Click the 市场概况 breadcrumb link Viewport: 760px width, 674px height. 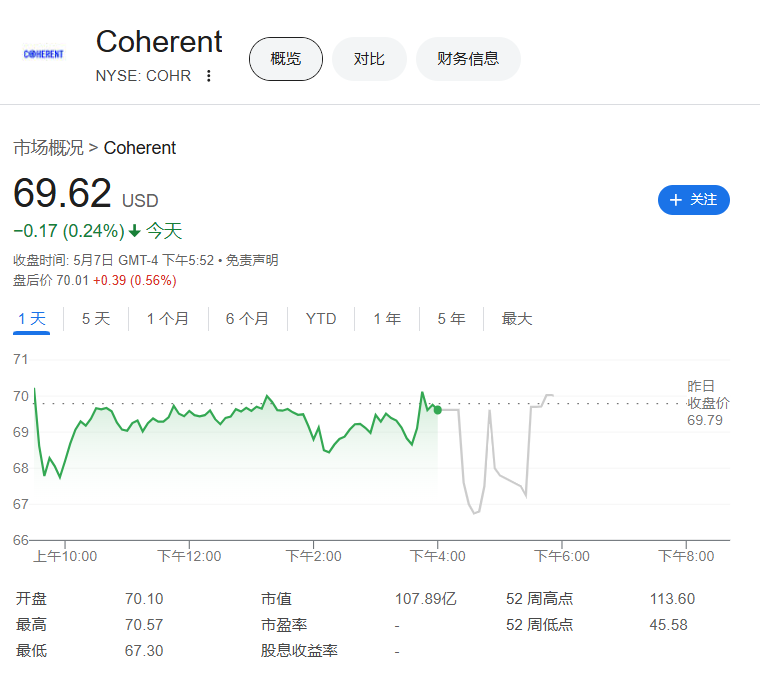point(48,148)
